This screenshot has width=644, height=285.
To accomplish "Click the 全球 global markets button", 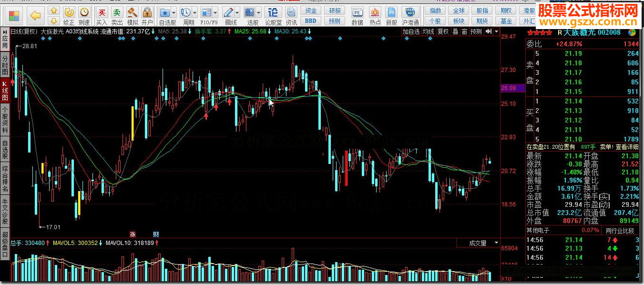I will 459,10.
